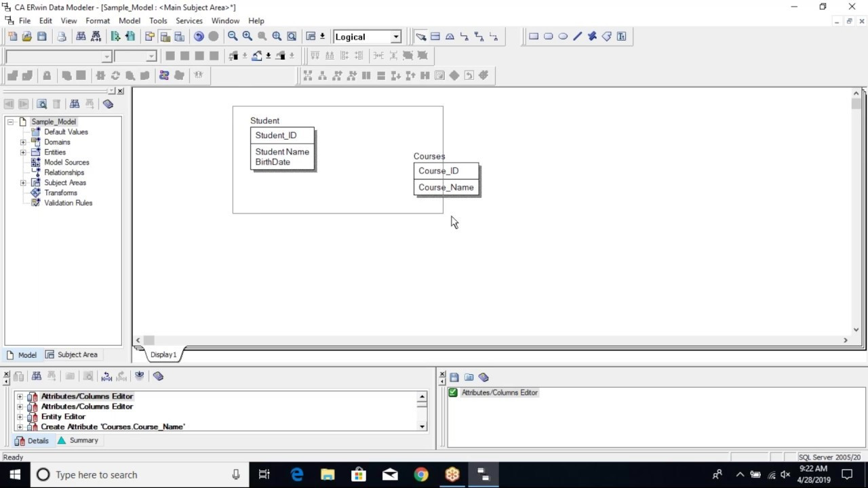
Task: Select the Ellipse drawing shape tool
Action: (x=563, y=37)
